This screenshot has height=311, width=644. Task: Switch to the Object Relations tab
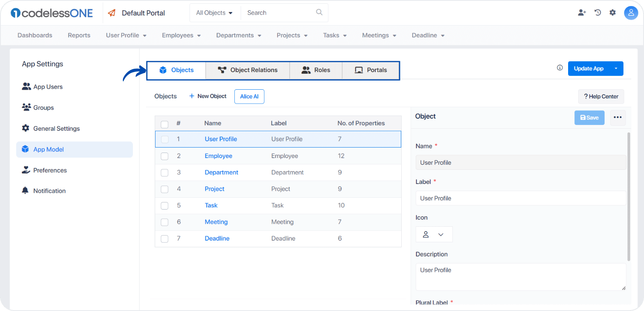[x=248, y=70]
